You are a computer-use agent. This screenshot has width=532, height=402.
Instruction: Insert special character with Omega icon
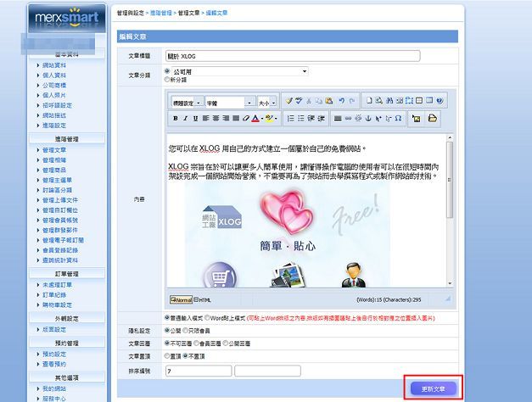[x=398, y=119]
